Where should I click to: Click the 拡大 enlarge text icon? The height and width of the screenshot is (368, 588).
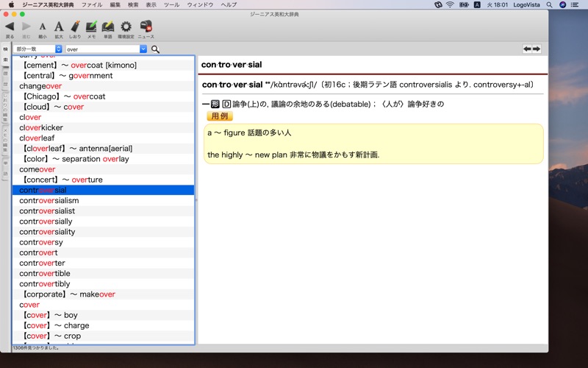point(59,26)
